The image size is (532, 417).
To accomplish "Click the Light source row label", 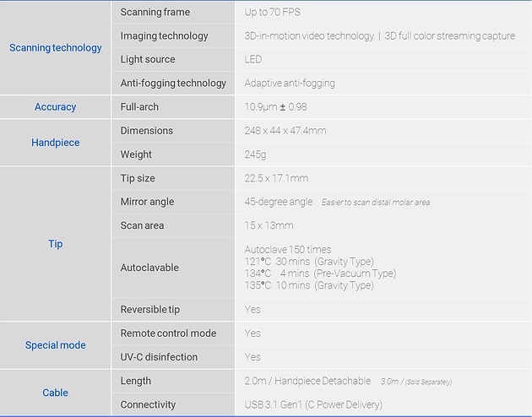I will [148, 59].
